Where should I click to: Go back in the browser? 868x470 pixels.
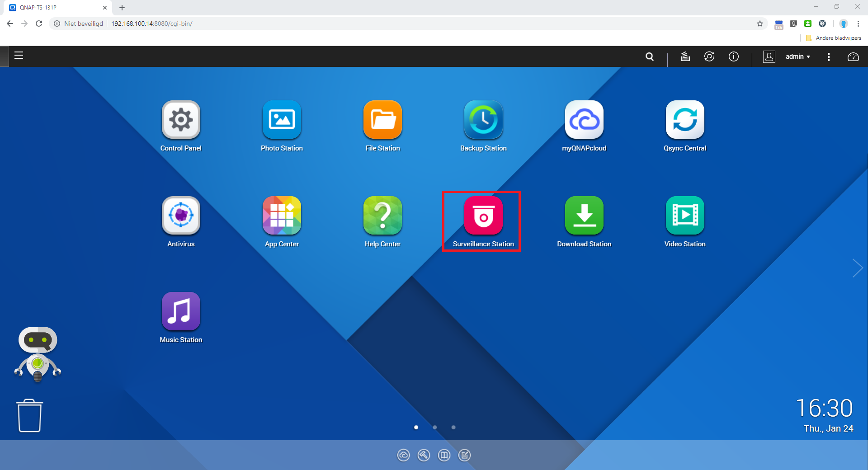10,23
